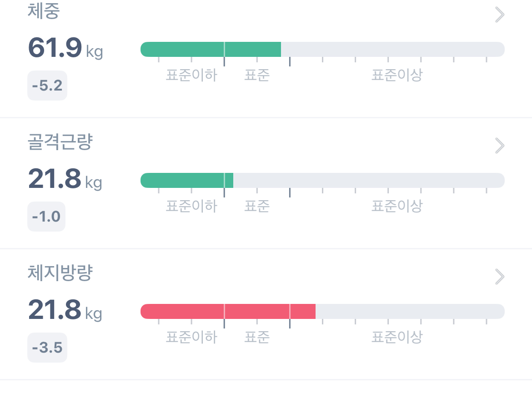Click the 체중 section title
The image size is (532, 394).
coord(44,11)
